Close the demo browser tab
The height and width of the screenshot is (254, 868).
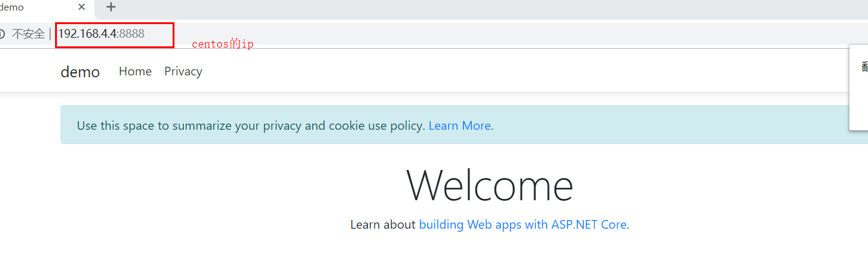[x=82, y=7]
